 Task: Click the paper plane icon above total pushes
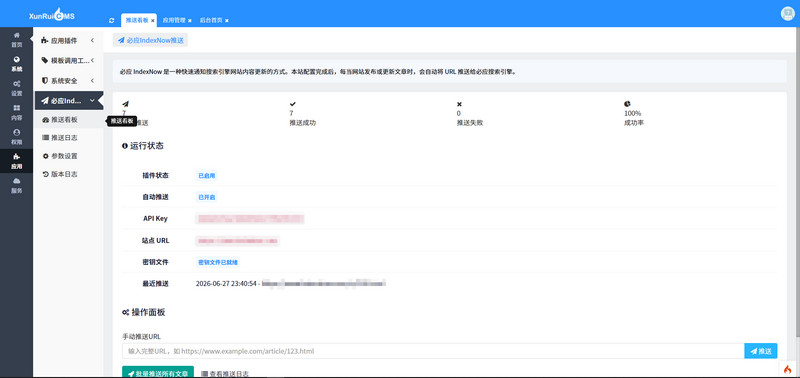pos(126,104)
